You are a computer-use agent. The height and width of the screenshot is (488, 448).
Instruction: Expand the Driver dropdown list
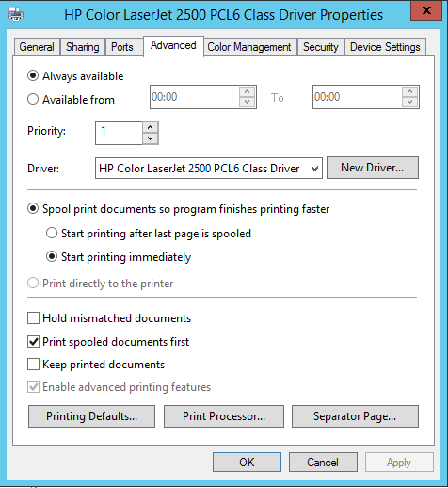(x=314, y=169)
